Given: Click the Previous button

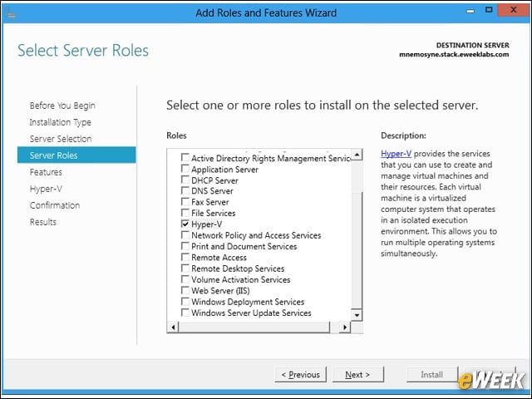Looking at the screenshot, I should [x=301, y=375].
